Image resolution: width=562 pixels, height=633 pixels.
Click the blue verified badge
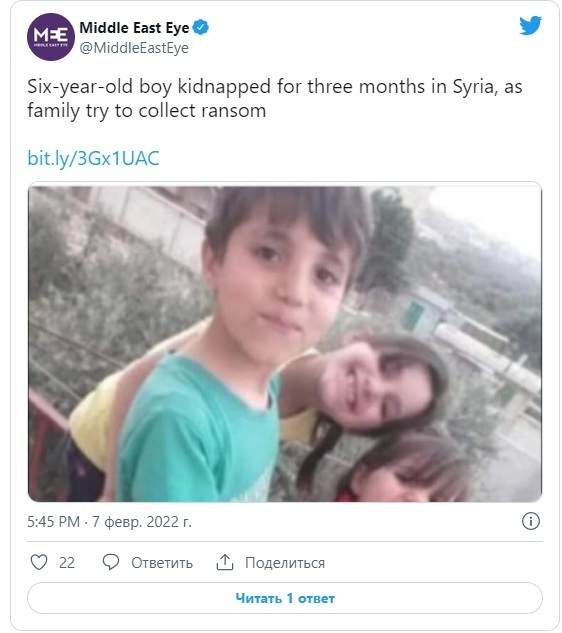click(x=201, y=27)
